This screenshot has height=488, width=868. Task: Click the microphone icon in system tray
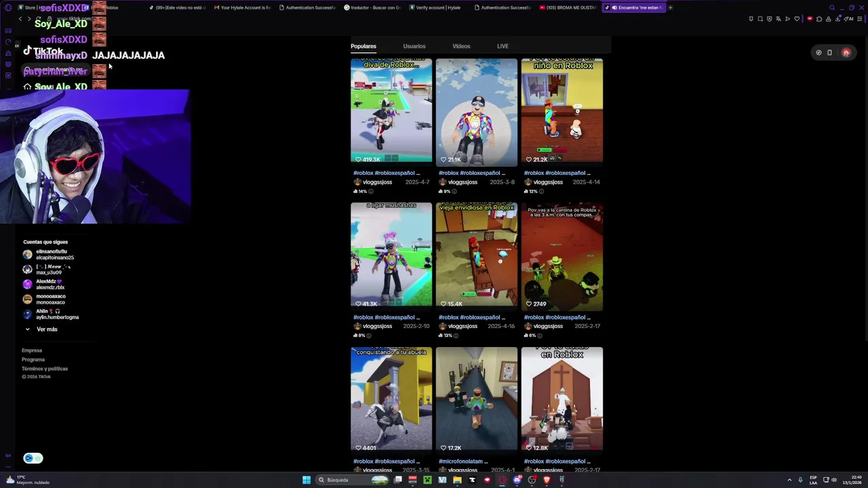(x=800, y=480)
